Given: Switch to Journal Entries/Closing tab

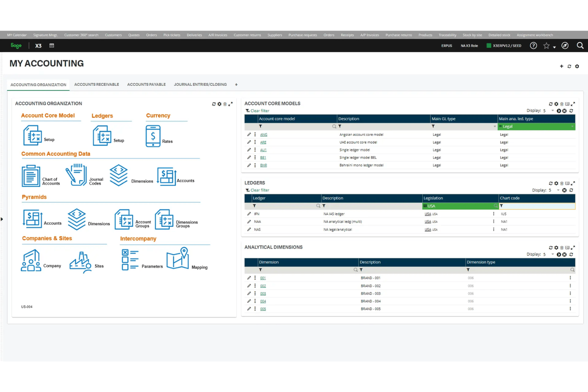Looking at the screenshot, I should (x=200, y=85).
